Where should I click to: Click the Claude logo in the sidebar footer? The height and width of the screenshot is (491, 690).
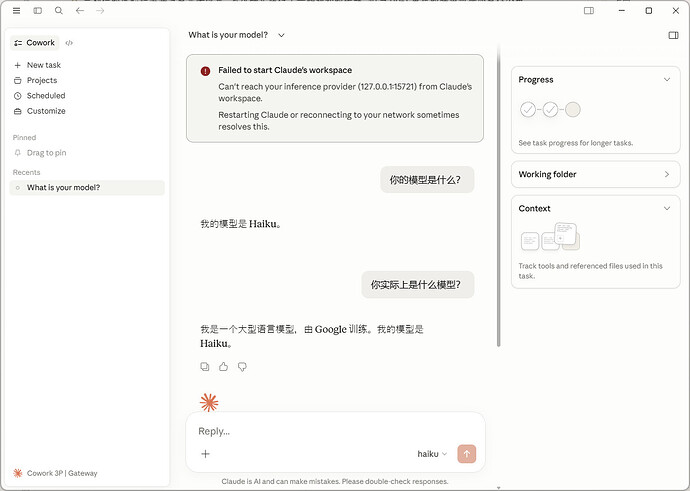tap(18, 473)
